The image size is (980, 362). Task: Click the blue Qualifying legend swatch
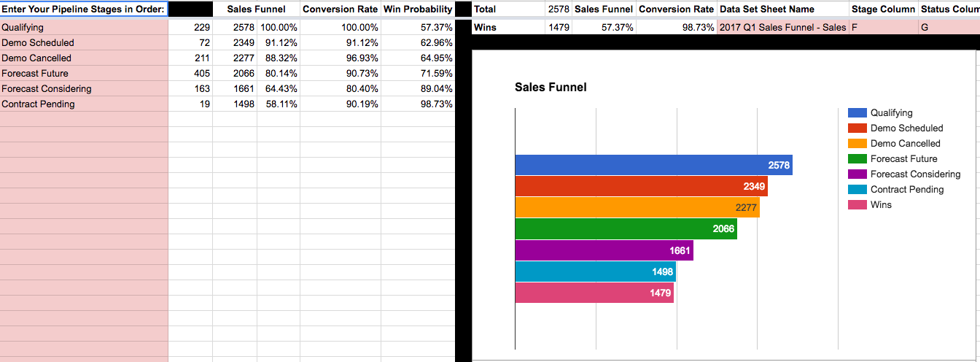(857, 112)
